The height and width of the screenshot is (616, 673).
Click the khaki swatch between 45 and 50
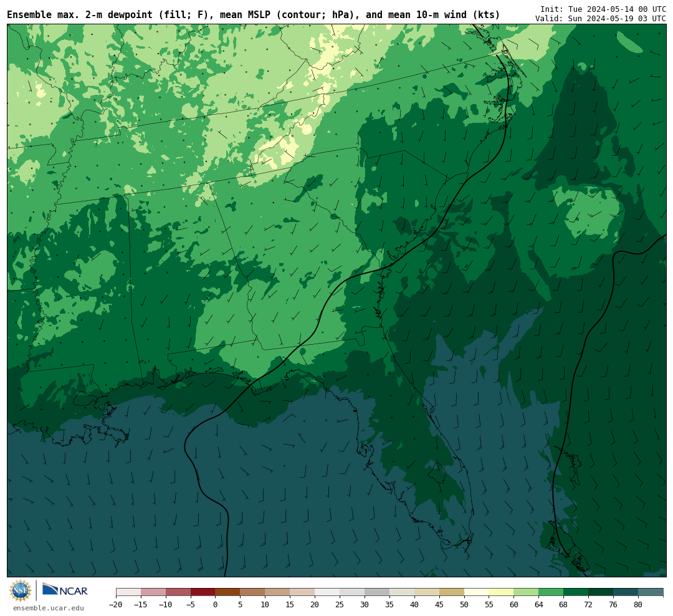coord(452,592)
